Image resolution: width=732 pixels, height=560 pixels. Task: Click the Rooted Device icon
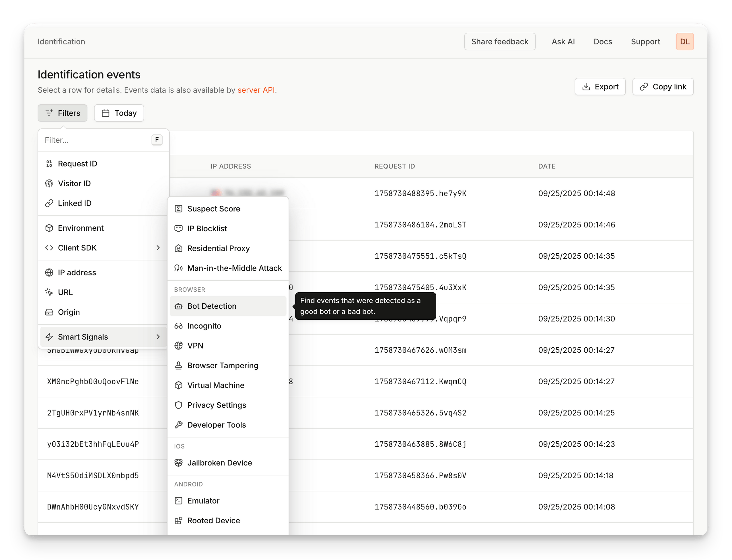(x=178, y=521)
